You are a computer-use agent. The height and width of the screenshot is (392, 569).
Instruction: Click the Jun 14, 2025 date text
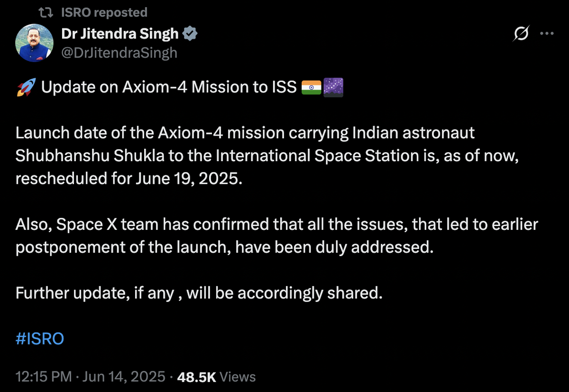[x=124, y=377]
